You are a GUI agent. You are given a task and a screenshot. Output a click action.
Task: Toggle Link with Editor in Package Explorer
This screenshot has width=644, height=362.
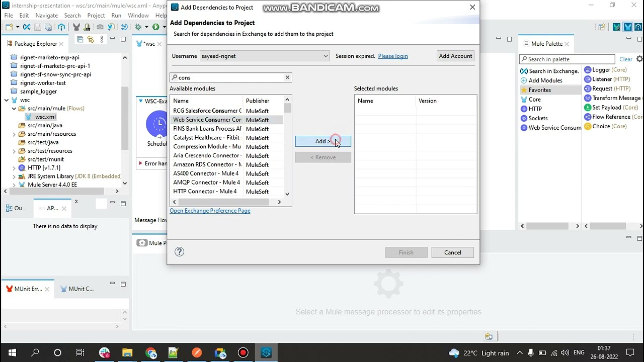coord(91,39)
